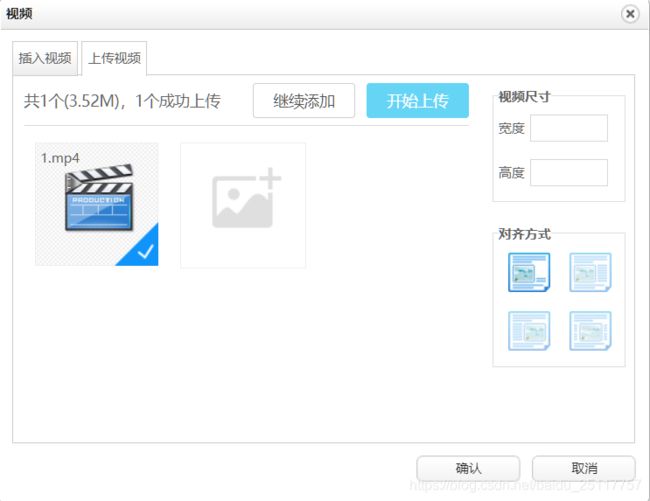Focus the 高度 height input field

[569, 172]
